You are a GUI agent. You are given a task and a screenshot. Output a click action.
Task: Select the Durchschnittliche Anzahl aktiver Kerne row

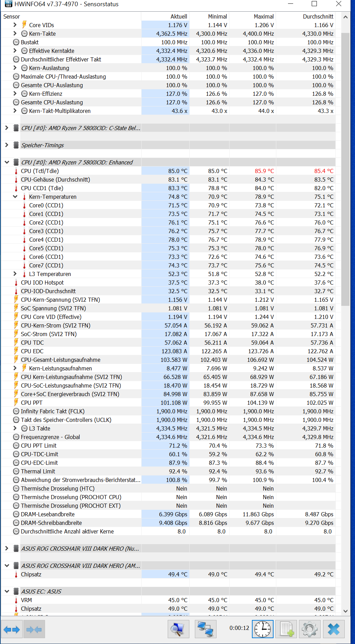168,531
